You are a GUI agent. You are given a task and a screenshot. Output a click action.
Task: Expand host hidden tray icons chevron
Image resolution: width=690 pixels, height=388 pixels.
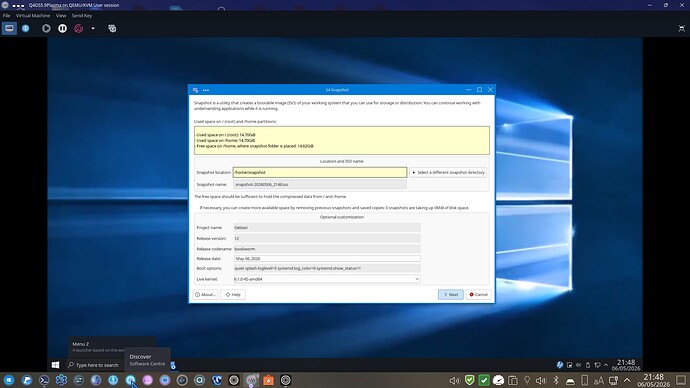627,380
